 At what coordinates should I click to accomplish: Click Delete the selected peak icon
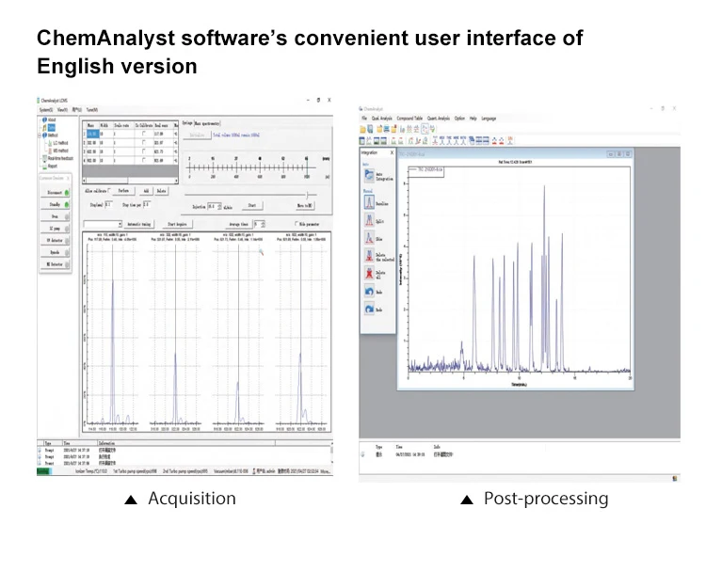pos(369,255)
